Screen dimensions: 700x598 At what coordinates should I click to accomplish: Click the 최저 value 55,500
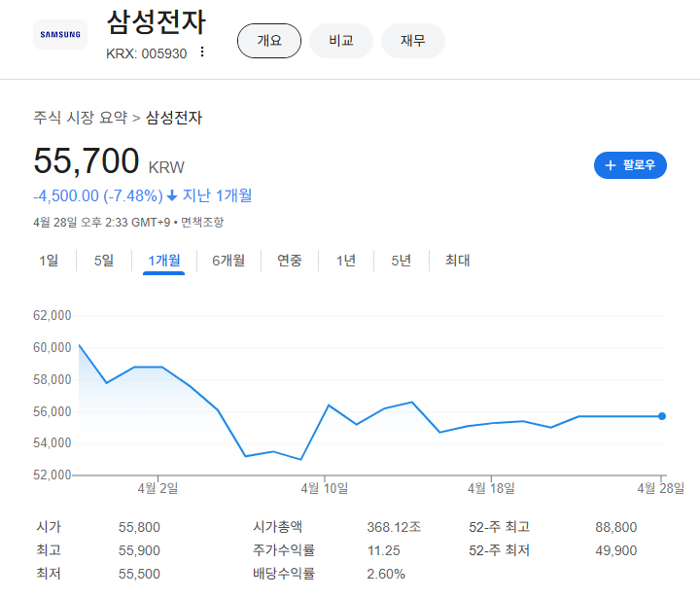coord(139,574)
